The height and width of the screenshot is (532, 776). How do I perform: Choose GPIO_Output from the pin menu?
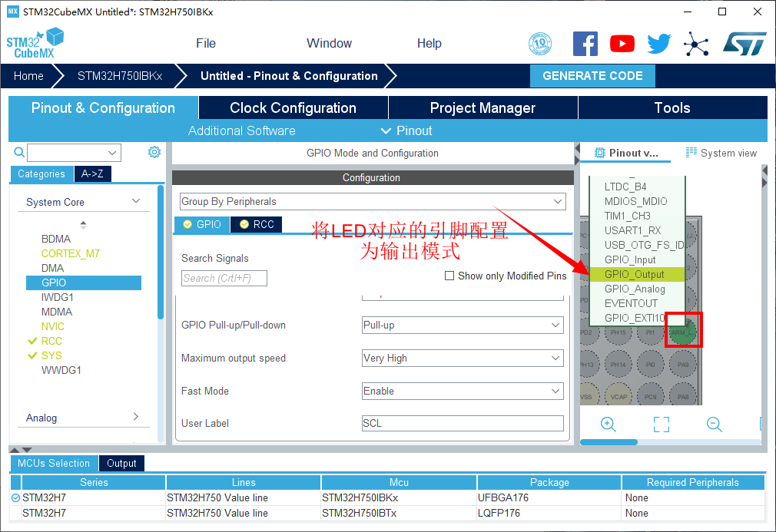click(x=635, y=274)
